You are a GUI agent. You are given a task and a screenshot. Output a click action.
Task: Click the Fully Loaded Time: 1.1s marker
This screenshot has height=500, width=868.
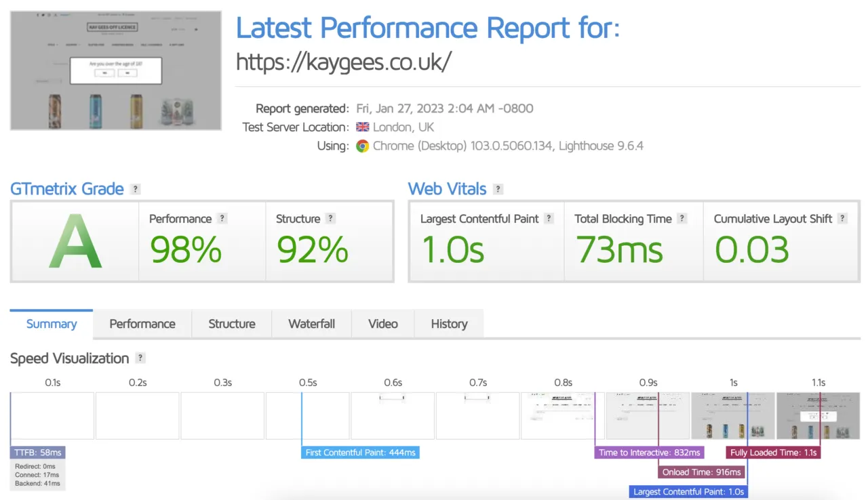[x=773, y=453]
